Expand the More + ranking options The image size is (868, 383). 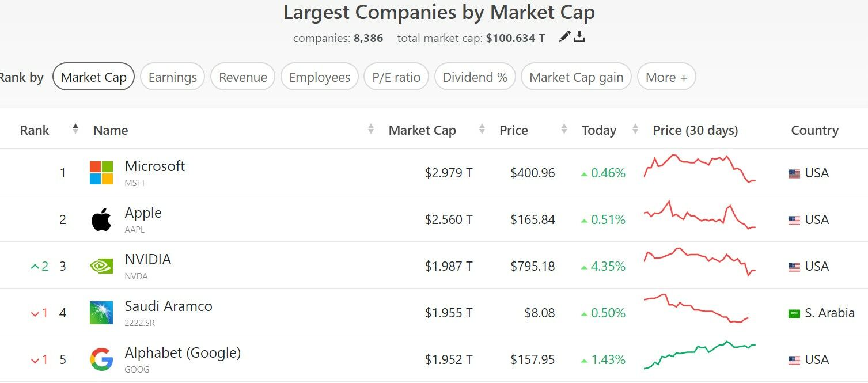[666, 77]
